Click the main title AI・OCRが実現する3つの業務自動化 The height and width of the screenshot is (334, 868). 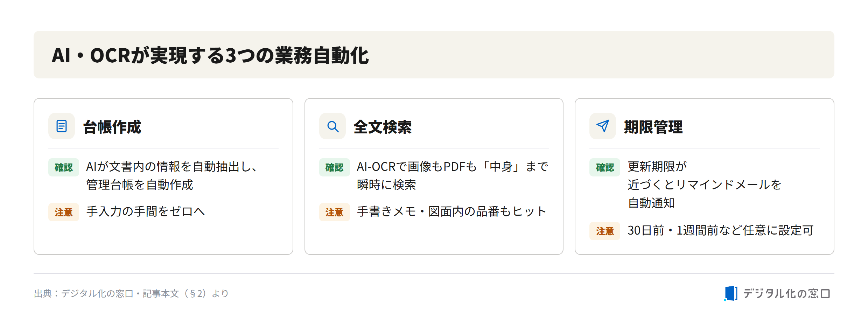(210, 55)
